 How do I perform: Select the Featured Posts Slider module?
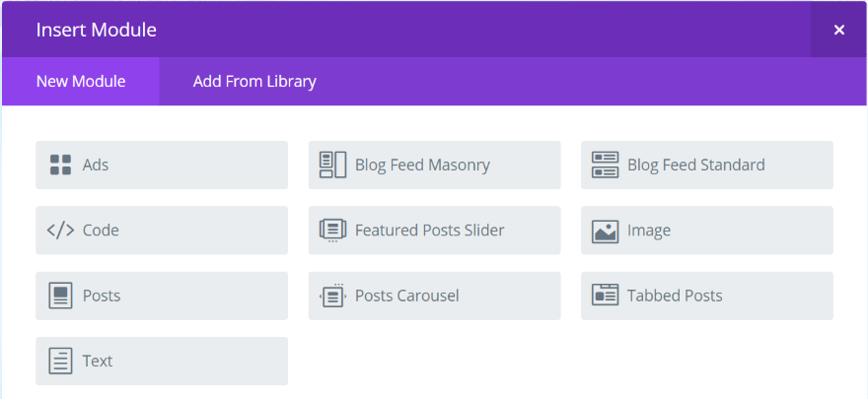tap(434, 231)
